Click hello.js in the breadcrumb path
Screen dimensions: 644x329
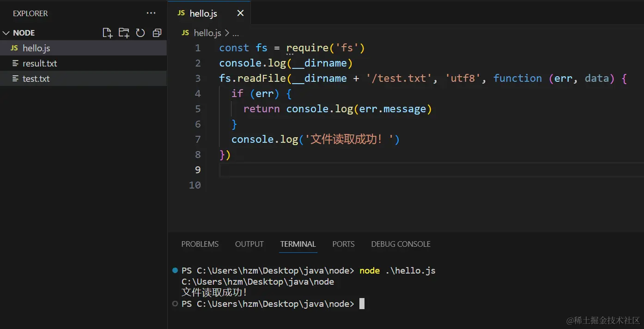[207, 33]
